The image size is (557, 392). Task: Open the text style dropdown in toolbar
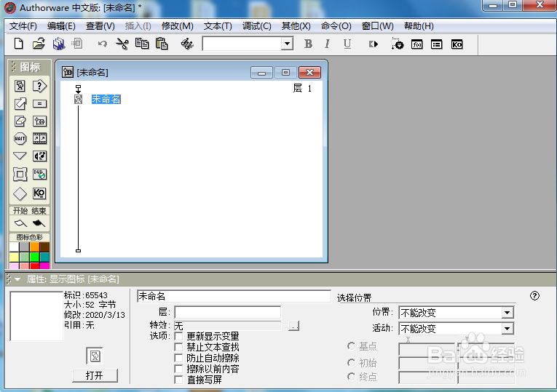tap(287, 44)
